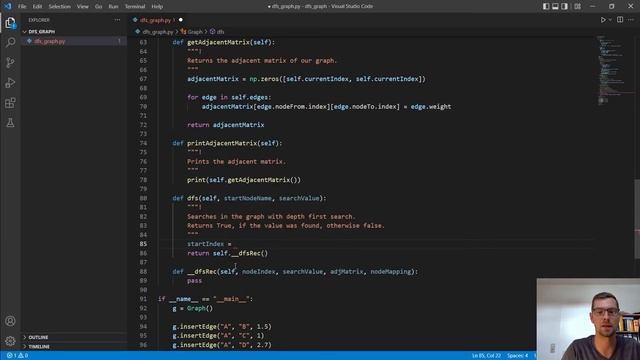Open the Selection menu
Image resolution: width=640 pixels, height=360 pixels.
(x=60, y=6)
